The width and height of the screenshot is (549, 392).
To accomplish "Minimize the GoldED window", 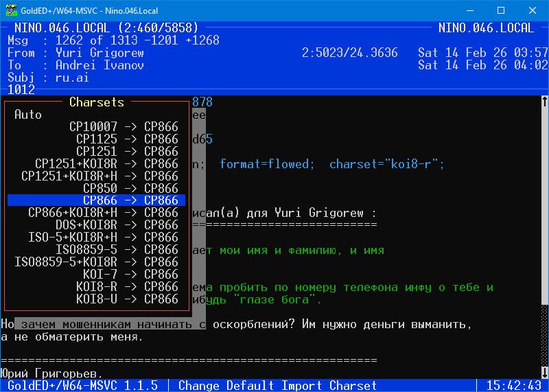I will coord(469,10).
